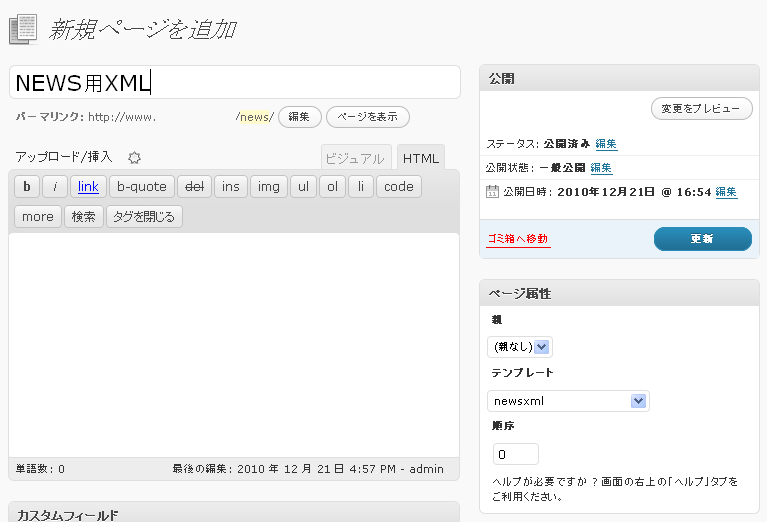
Task: Click the 編集 button next to permalink
Action: click(299, 117)
